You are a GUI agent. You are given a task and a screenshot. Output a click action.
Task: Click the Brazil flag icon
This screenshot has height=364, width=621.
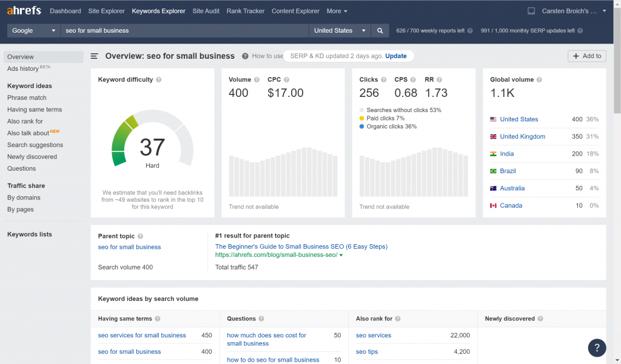coord(493,171)
